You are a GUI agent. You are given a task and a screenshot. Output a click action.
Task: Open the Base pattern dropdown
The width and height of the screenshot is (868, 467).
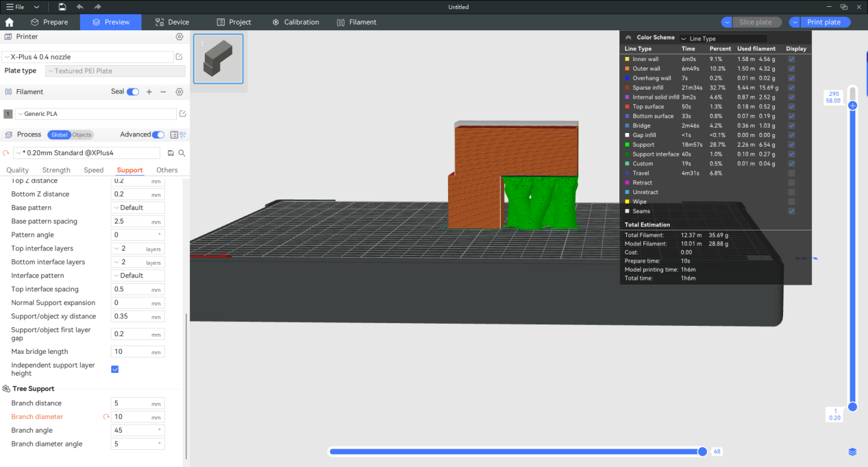point(138,208)
